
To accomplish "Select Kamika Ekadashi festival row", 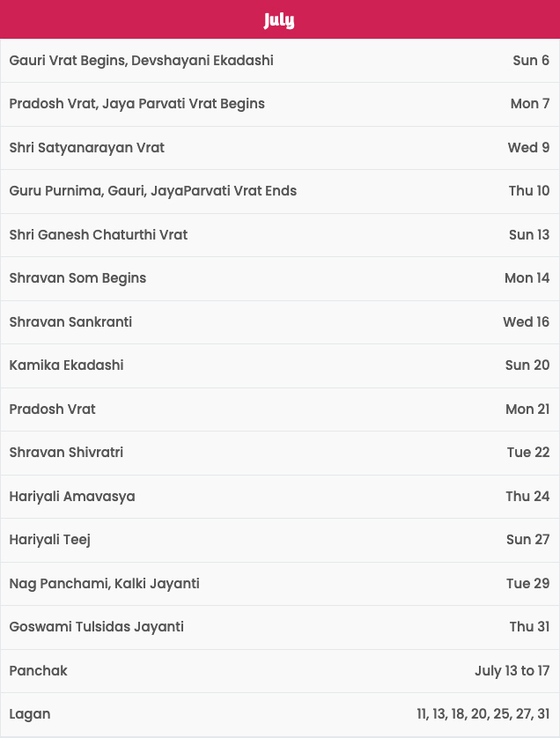I will (x=279, y=365).
